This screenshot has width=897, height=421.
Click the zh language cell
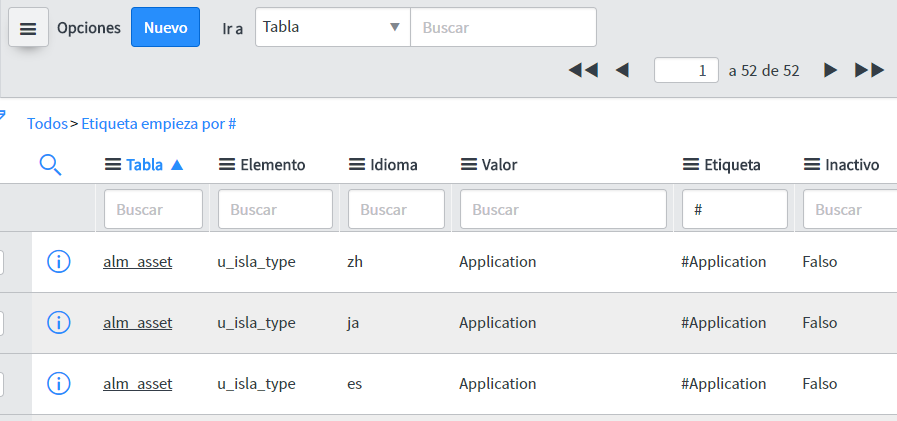pyautogui.click(x=355, y=262)
